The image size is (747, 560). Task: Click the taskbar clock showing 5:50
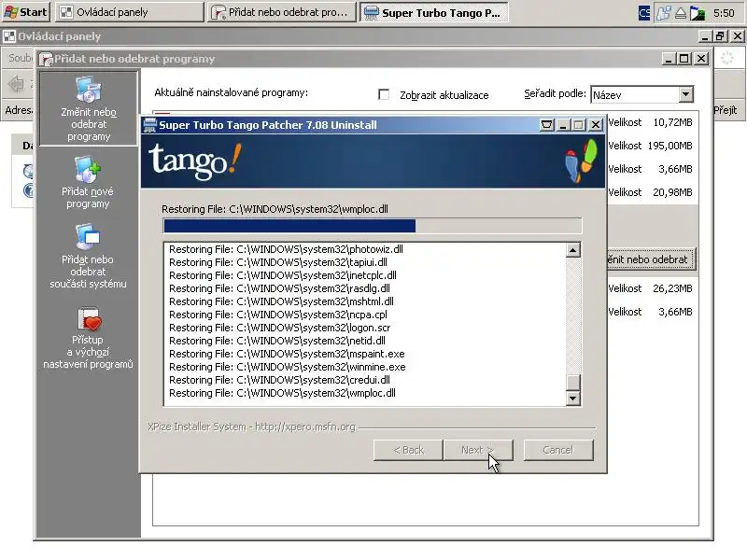click(723, 13)
